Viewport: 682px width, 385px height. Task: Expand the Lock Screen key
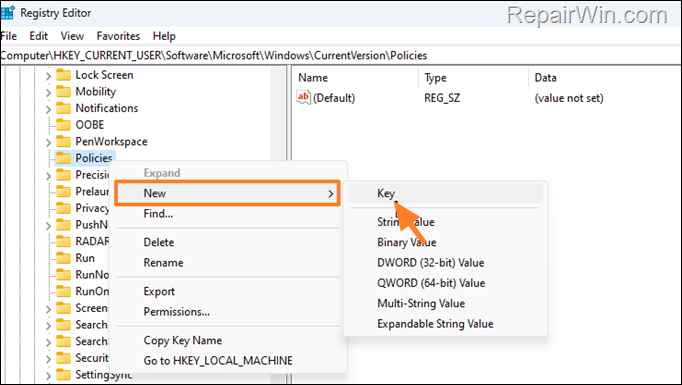click(48, 76)
